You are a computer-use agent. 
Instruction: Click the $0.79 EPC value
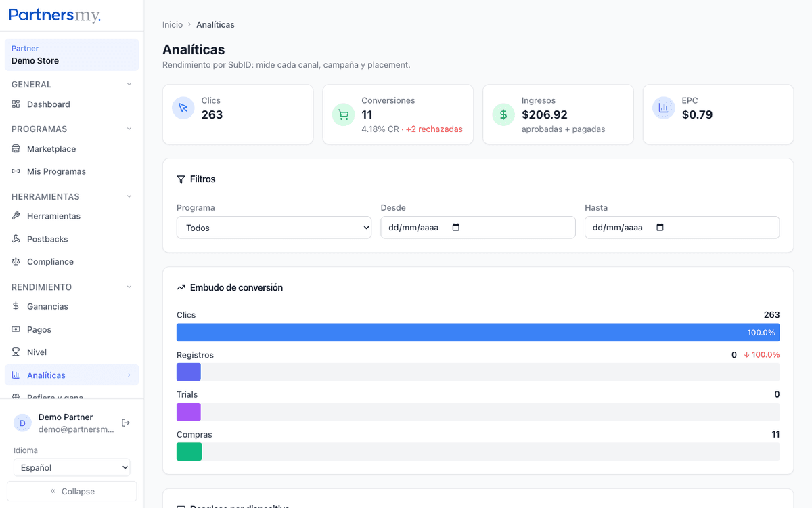697,114
